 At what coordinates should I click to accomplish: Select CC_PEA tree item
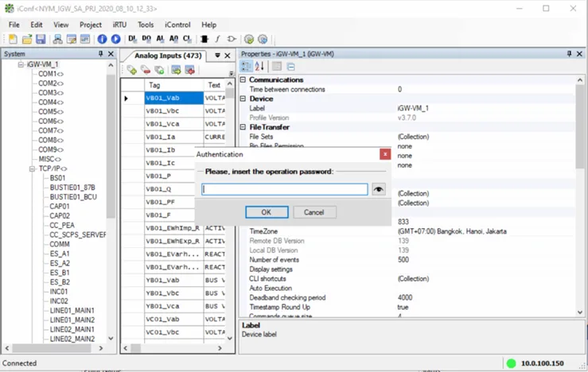click(62, 225)
